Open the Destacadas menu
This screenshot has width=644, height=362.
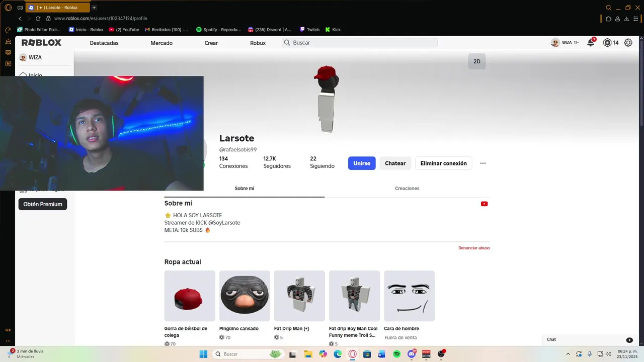click(104, 43)
